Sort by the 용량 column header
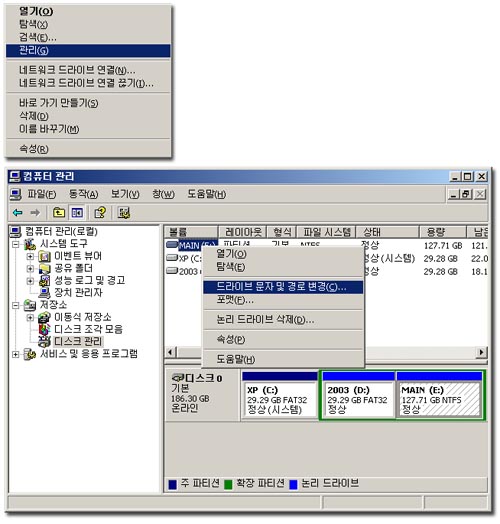The width and height of the screenshot is (500, 524). tap(443, 232)
